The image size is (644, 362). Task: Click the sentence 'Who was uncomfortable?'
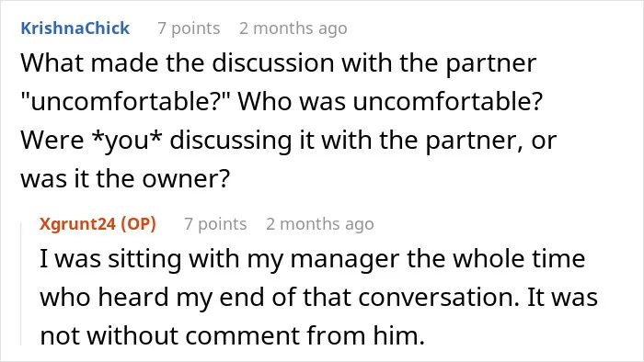(x=390, y=102)
